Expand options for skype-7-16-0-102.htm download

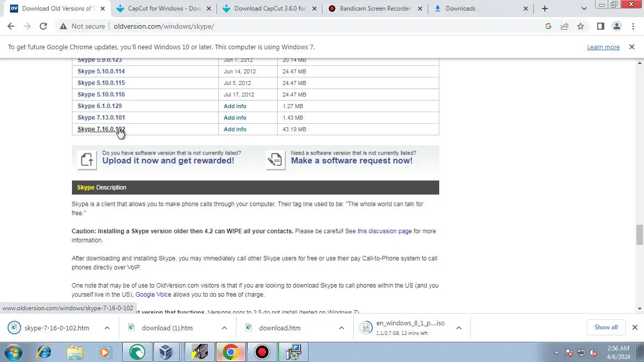107,328
